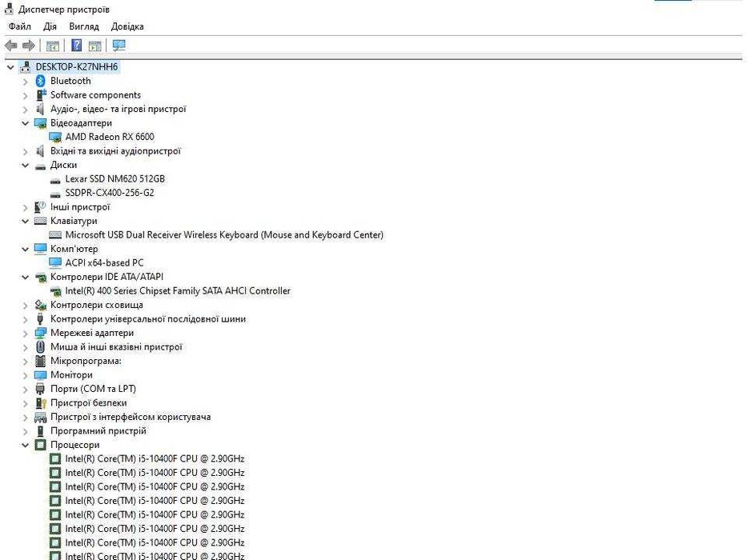747x560 pixels.
Task: Click the Диспетчер пристроїв title bar icon
Action: (8, 9)
